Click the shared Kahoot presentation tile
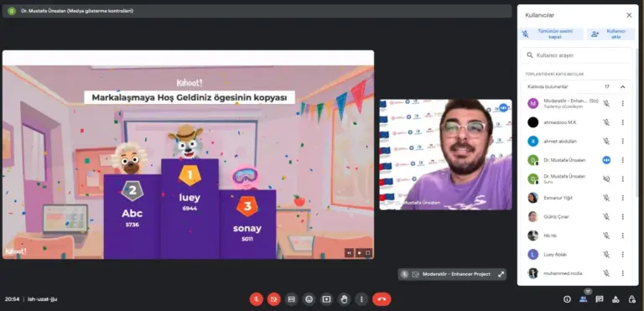 pos(188,155)
